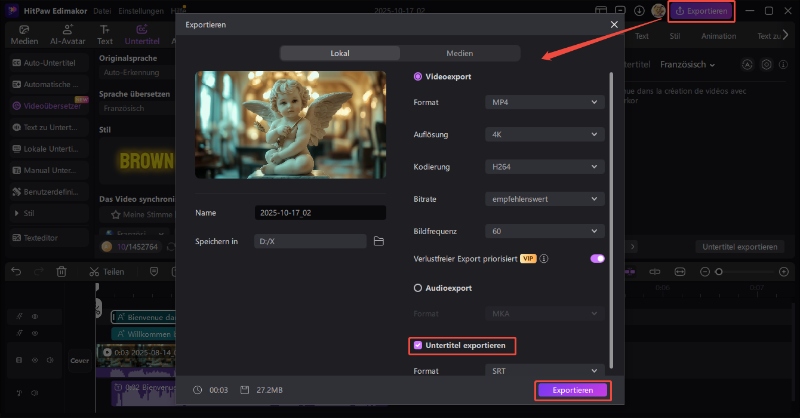The height and width of the screenshot is (418, 800).
Task: Click the purple Exportieren button in the dialog
Action: click(572, 390)
